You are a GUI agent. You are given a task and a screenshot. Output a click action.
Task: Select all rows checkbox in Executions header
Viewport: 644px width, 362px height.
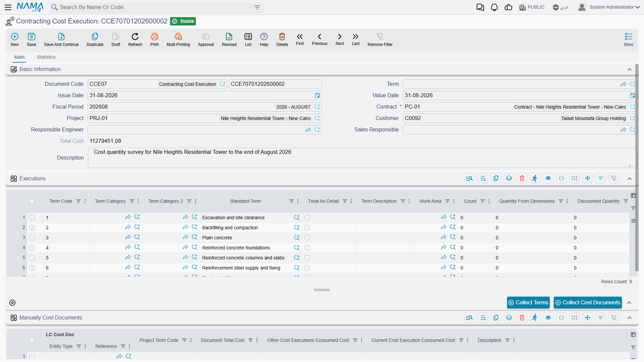32,201
